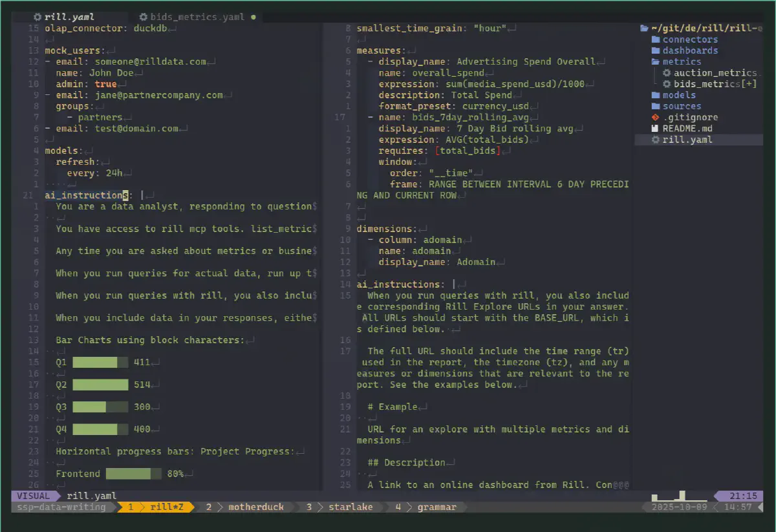This screenshot has width=776, height=532.
Task: Click the dimensions: key in right pane
Action: click(x=387, y=229)
